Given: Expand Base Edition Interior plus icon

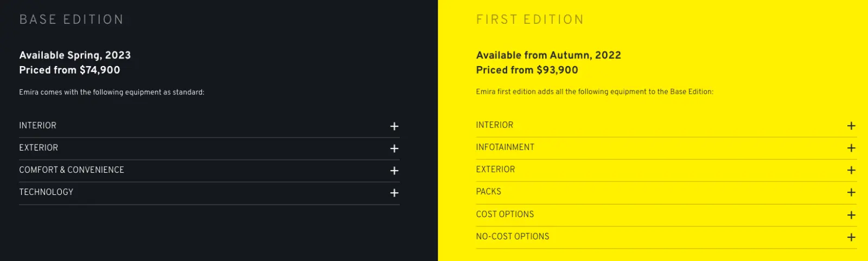Looking at the screenshot, I should coord(394,126).
